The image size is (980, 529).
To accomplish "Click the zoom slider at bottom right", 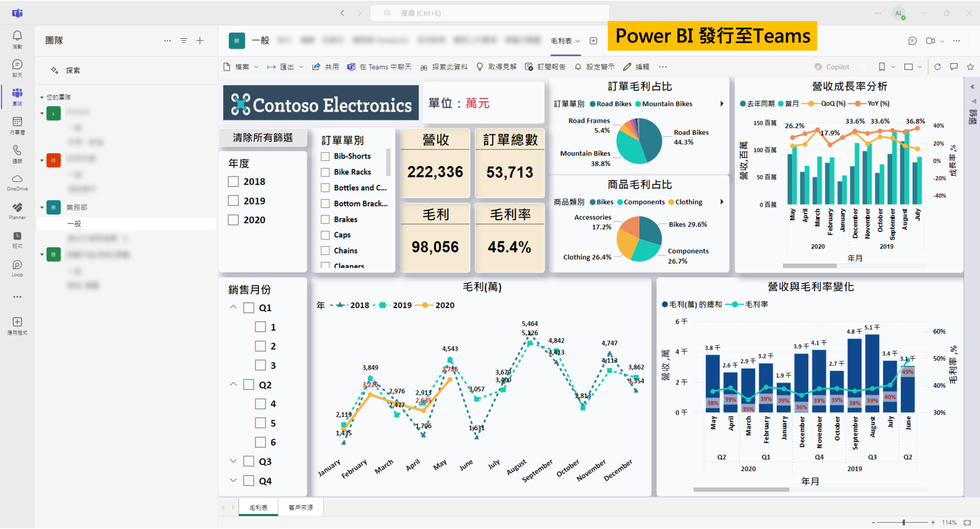I will tap(903, 522).
